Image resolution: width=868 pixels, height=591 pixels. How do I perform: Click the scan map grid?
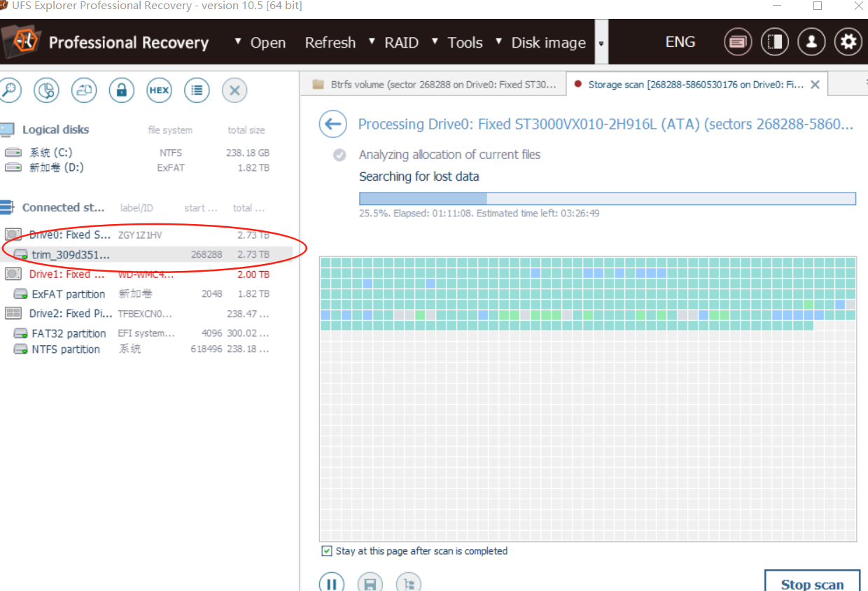pyautogui.click(x=588, y=399)
